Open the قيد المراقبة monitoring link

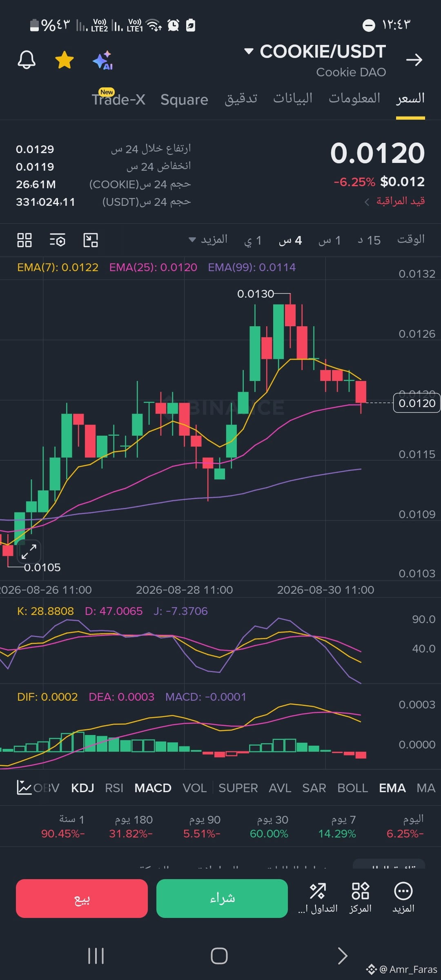pyautogui.click(x=395, y=201)
